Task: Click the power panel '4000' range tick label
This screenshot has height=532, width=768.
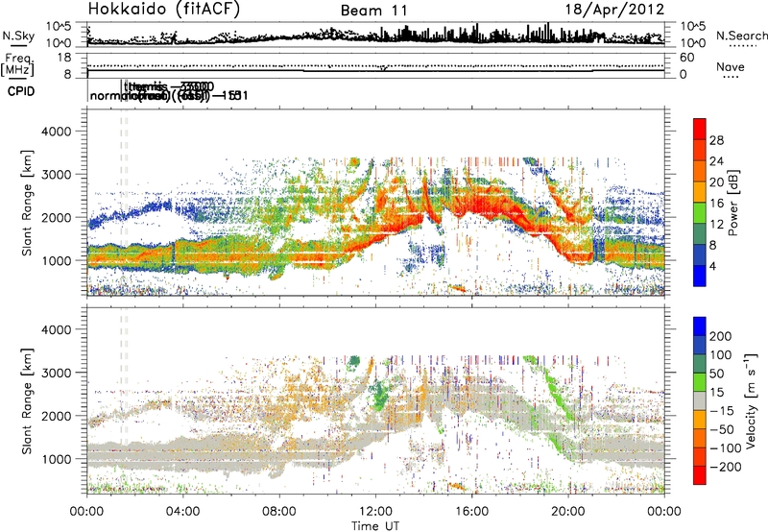Action: click(56, 132)
